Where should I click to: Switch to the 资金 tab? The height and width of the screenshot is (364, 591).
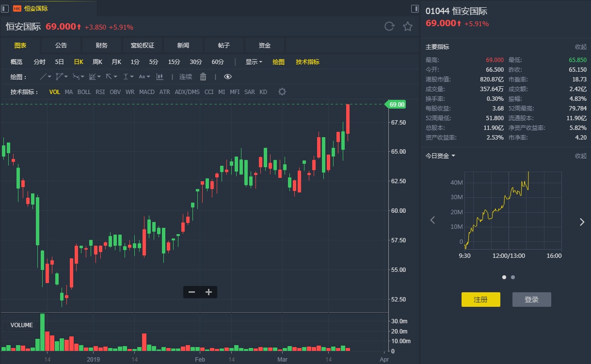pos(265,45)
